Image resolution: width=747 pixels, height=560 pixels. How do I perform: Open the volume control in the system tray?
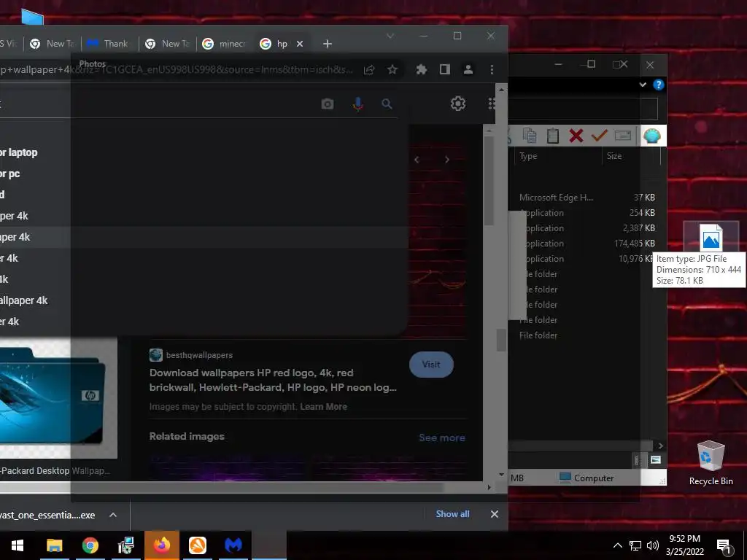pos(653,545)
